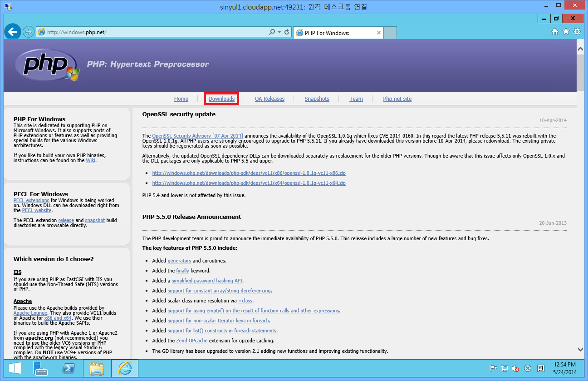Click the IE forward arrow button

29,32
